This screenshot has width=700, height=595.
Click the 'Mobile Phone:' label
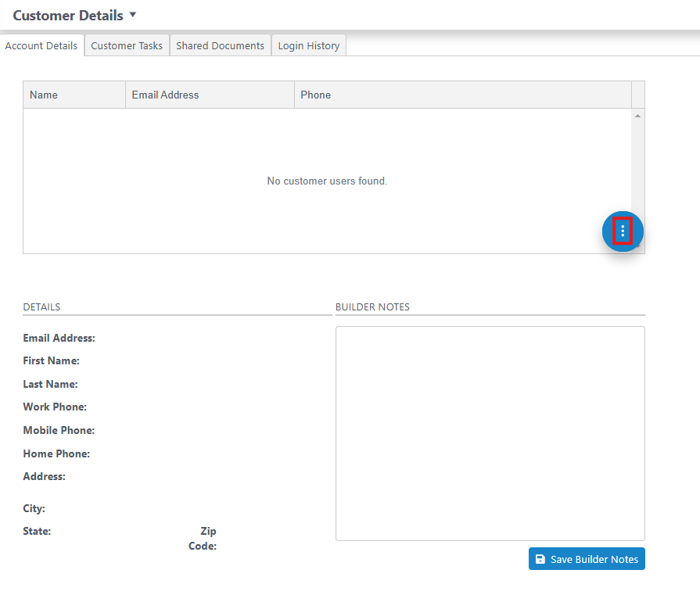coord(59,430)
